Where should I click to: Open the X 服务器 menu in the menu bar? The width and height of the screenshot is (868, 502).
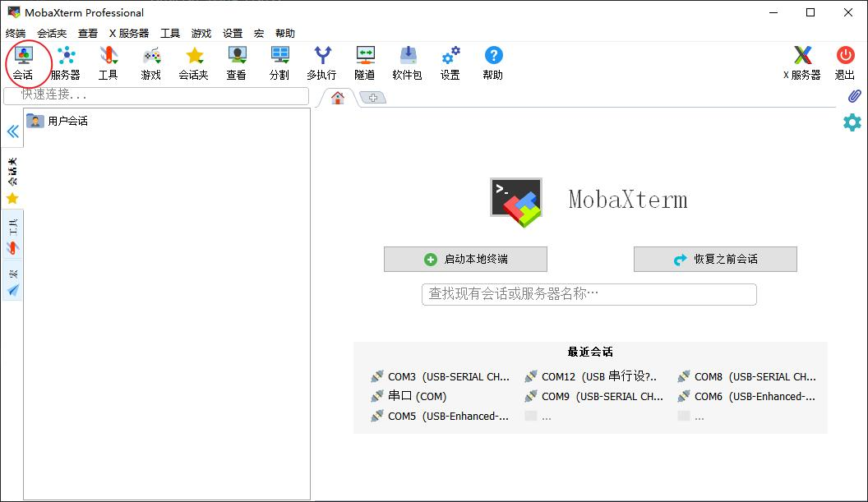click(x=129, y=33)
